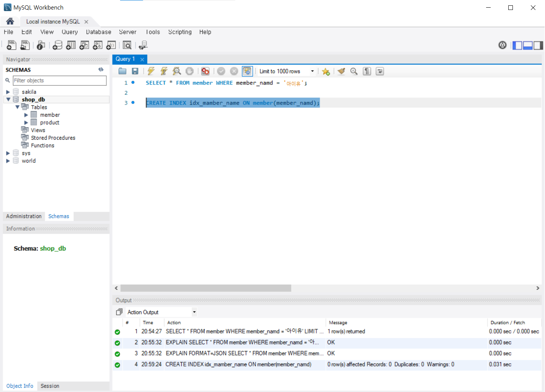The image size is (545, 392).
Task: Select the EXPLAIN FORMAT=JSON output row
Action: 327,353
